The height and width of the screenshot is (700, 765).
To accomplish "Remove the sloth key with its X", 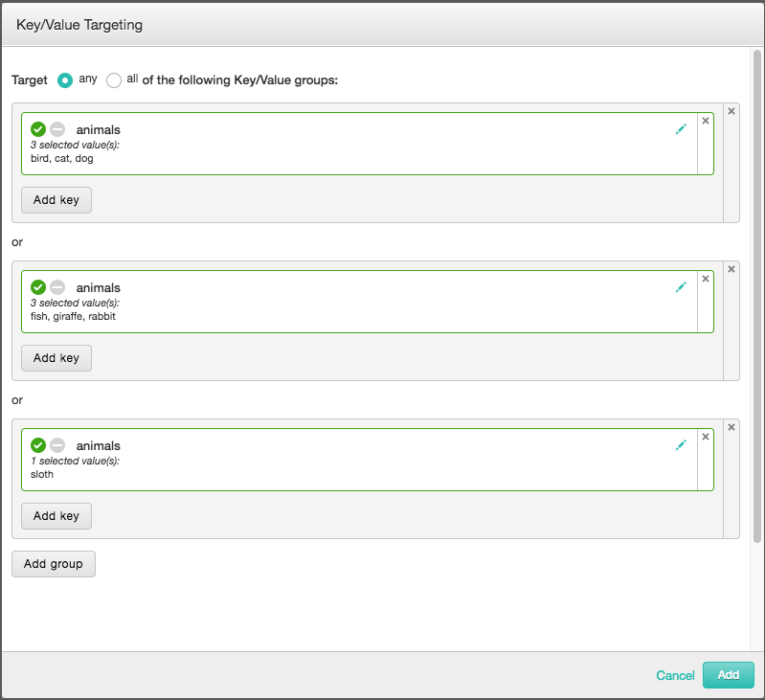I will (706, 437).
